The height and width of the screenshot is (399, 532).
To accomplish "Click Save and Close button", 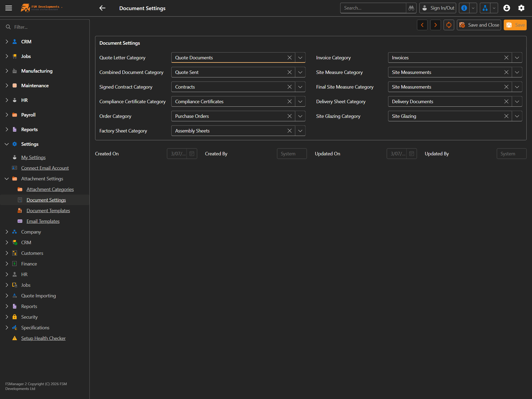I will tap(479, 25).
